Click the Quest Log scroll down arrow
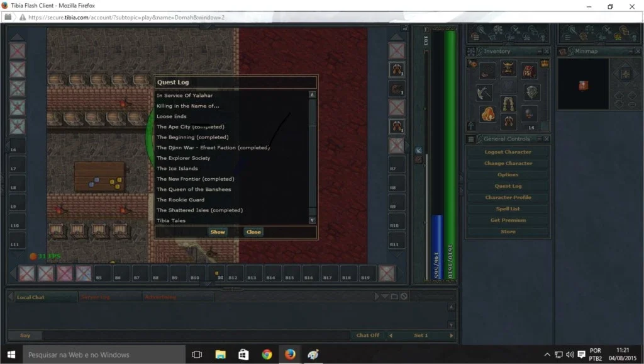Viewport: 644px width, 364px height. [x=312, y=220]
